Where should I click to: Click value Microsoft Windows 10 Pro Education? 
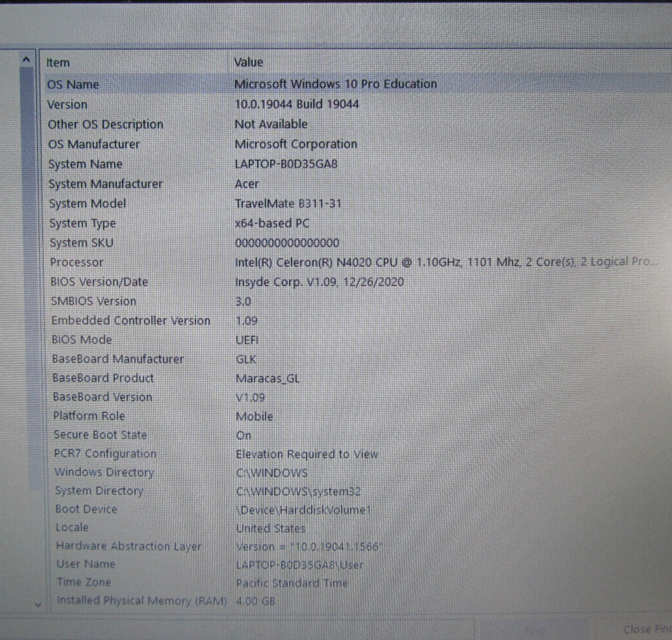point(335,84)
